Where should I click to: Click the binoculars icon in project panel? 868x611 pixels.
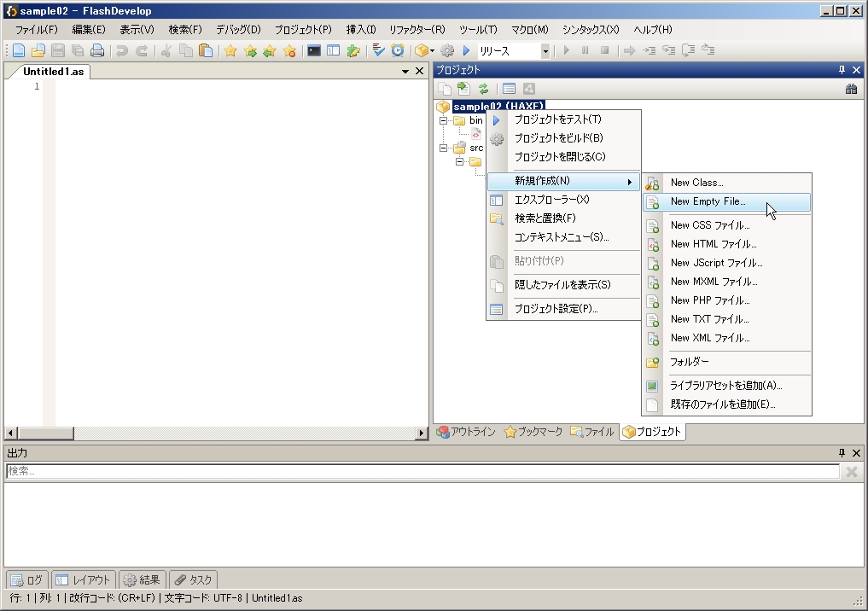point(852,89)
